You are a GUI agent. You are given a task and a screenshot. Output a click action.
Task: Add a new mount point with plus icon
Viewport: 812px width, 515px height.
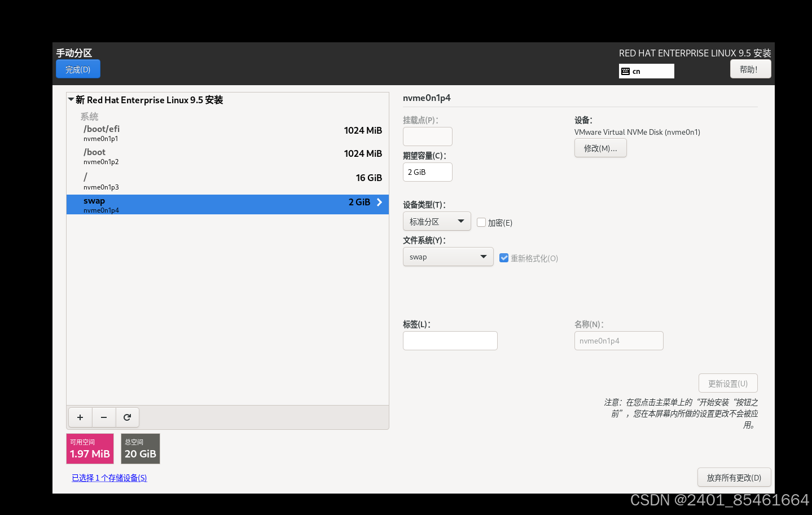coord(80,417)
